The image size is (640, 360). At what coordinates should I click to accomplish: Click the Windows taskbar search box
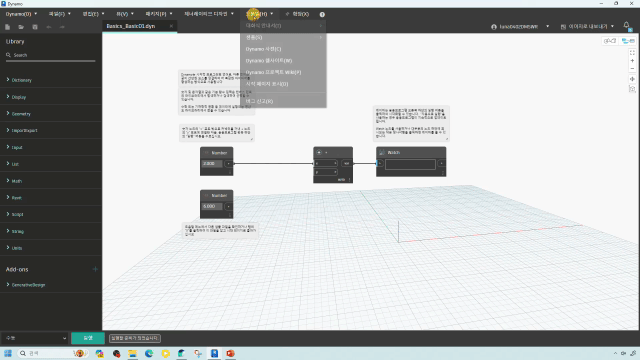tap(53, 353)
